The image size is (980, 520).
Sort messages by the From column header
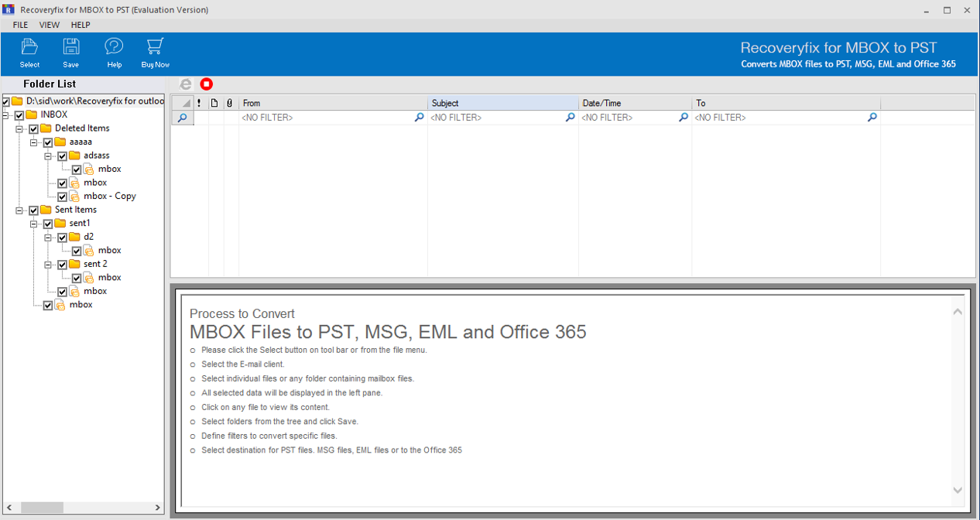(x=333, y=103)
